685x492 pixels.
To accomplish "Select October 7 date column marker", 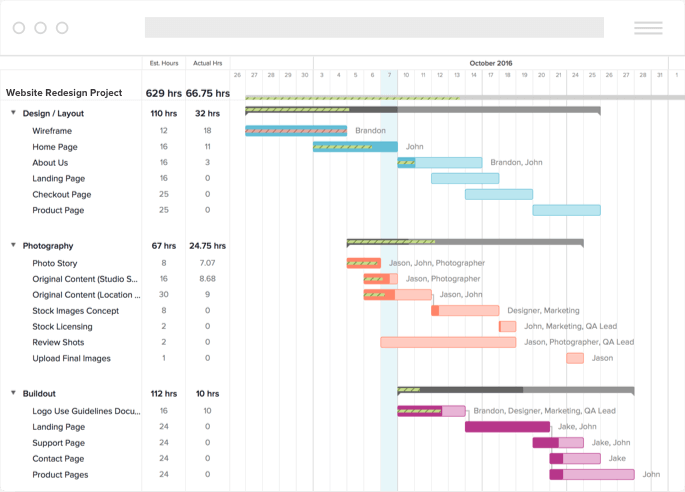I will 389,75.
